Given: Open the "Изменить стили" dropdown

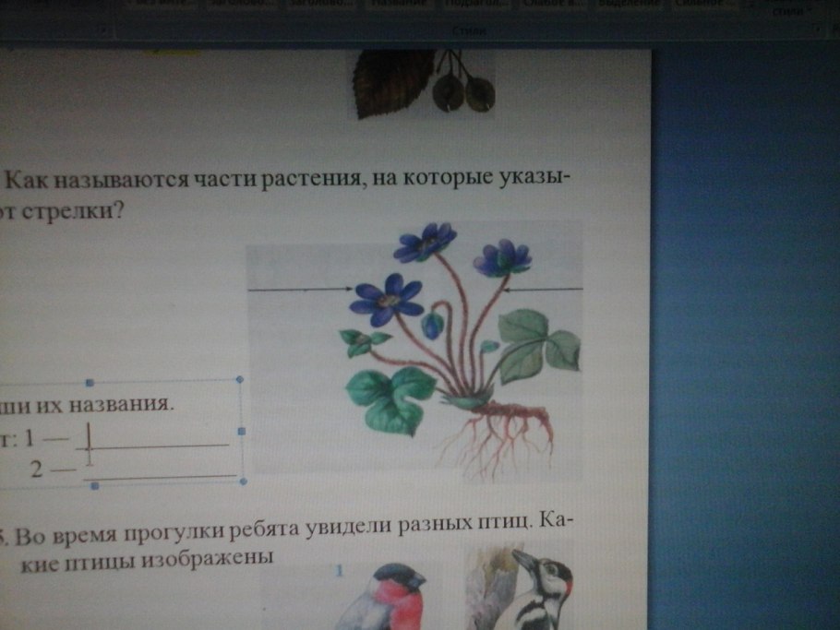Looking at the screenshot, I should [789, 11].
